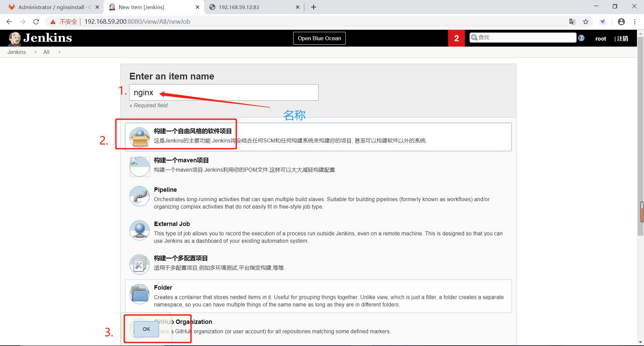Switch to the 192.168.59.12:83 tab

pyautogui.click(x=254, y=7)
